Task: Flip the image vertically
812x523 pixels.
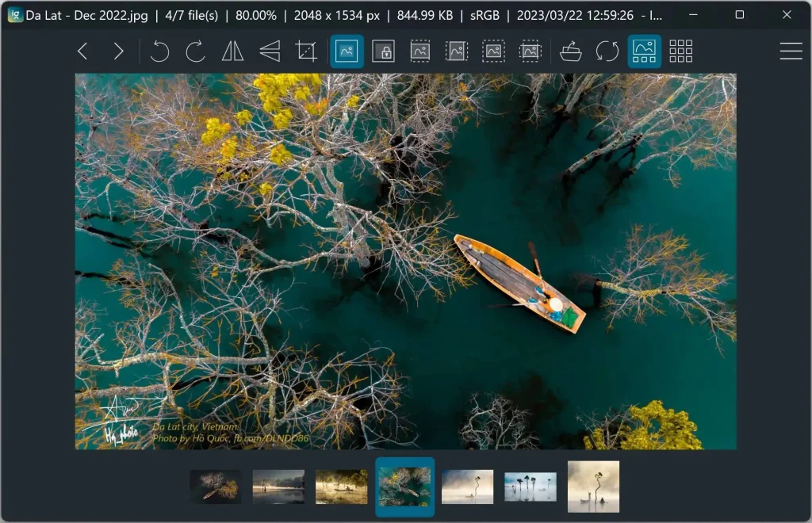Action: click(270, 52)
